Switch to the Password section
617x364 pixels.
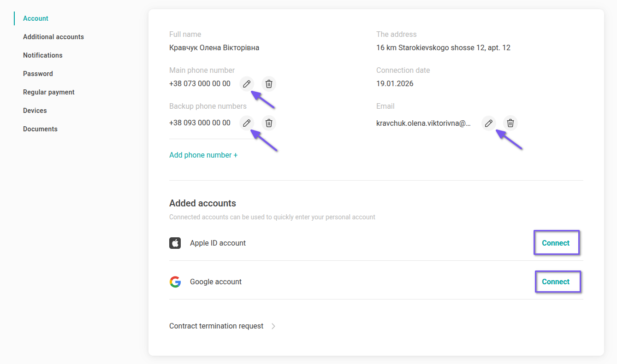(38, 74)
